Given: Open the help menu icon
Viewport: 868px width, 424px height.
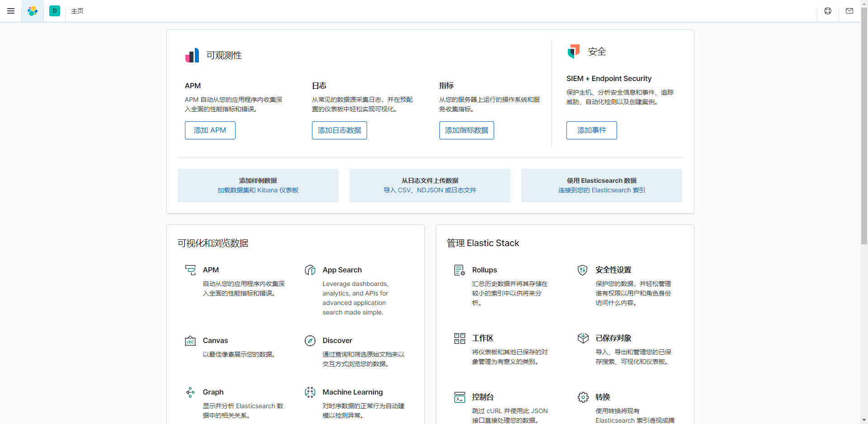Looking at the screenshot, I should tap(828, 11).
